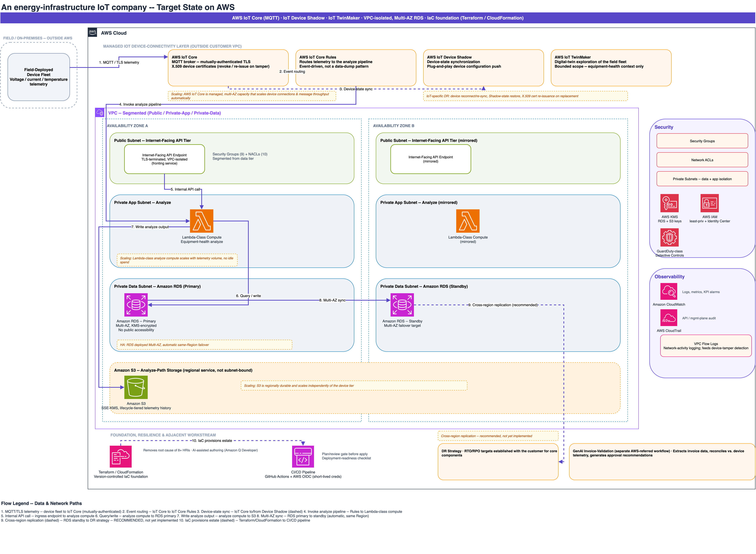Select the 'Flow Legend -- Data & Network Paths' heading
Viewport: 756px width, 554px height.
(42, 503)
